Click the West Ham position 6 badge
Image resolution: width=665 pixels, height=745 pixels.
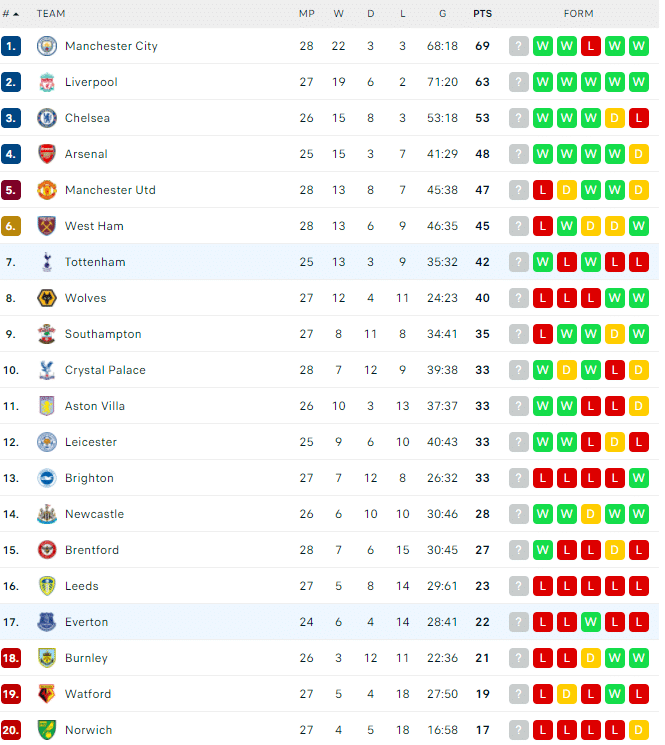tap(11, 226)
